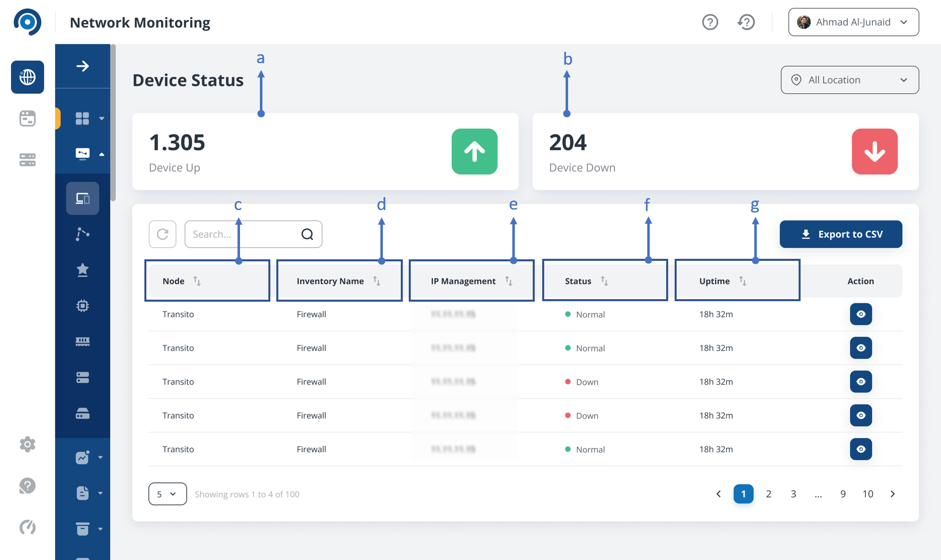Click the red Device Down arrow icon

(x=874, y=151)
